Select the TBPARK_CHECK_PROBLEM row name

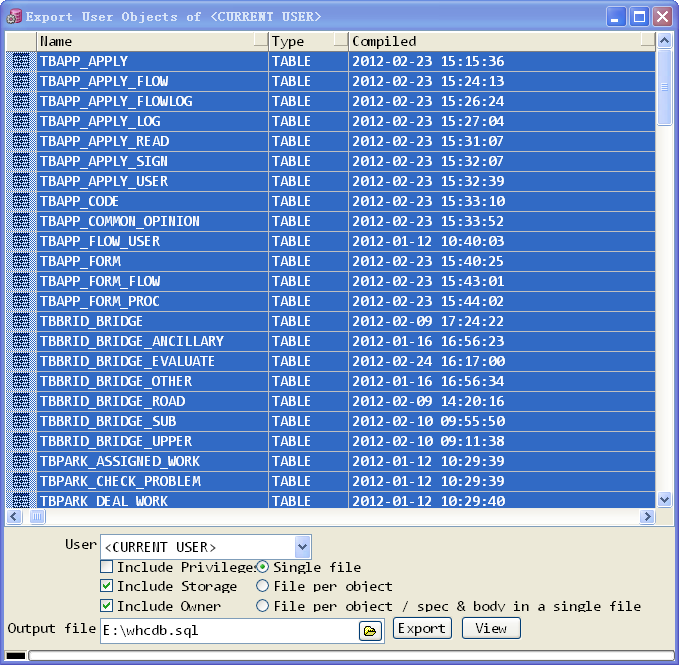[120, 481]
